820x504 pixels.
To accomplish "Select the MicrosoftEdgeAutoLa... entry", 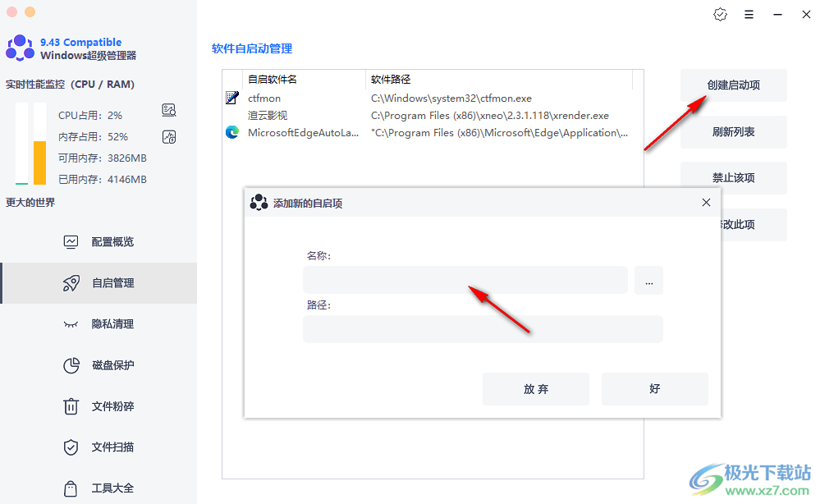I will tap(433, 132).
